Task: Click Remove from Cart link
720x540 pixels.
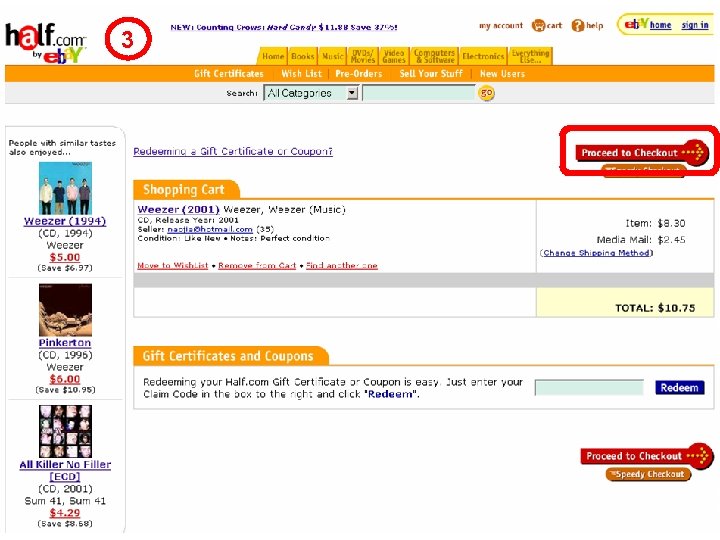Action: [257, 265]
